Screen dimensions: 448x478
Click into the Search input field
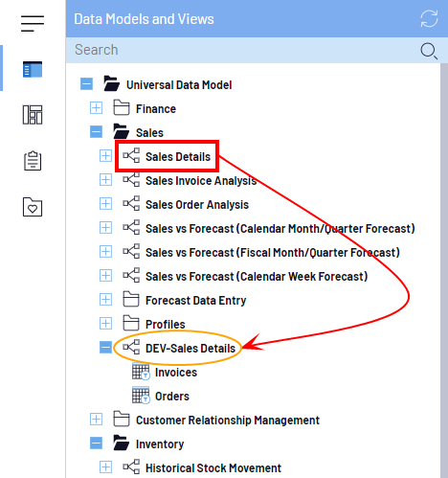point(242,50)
